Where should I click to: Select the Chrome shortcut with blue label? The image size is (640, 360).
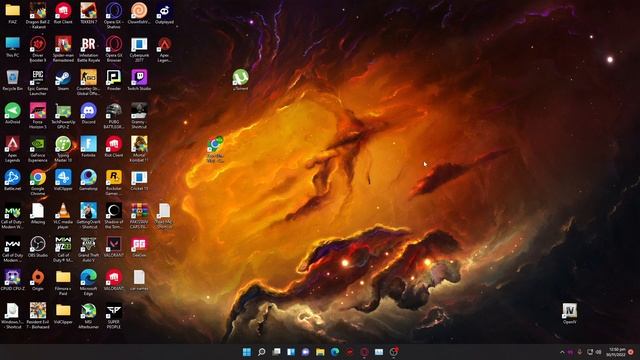[x=215, y=150]
